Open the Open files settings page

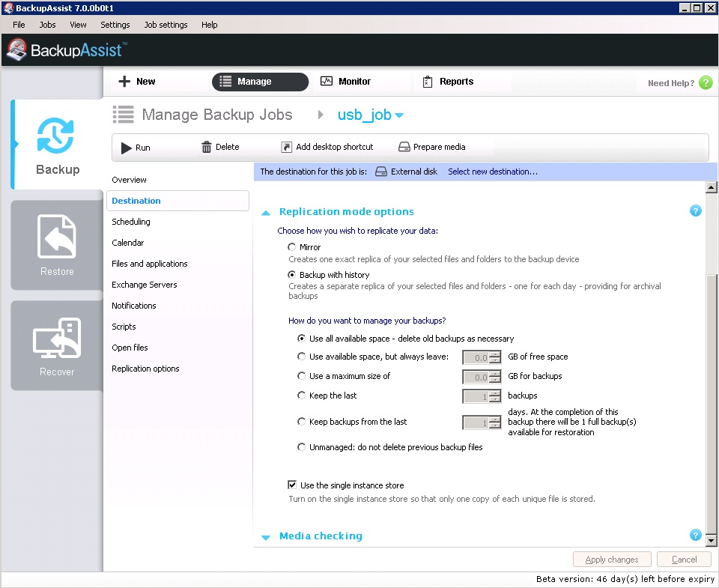point(130,348)
